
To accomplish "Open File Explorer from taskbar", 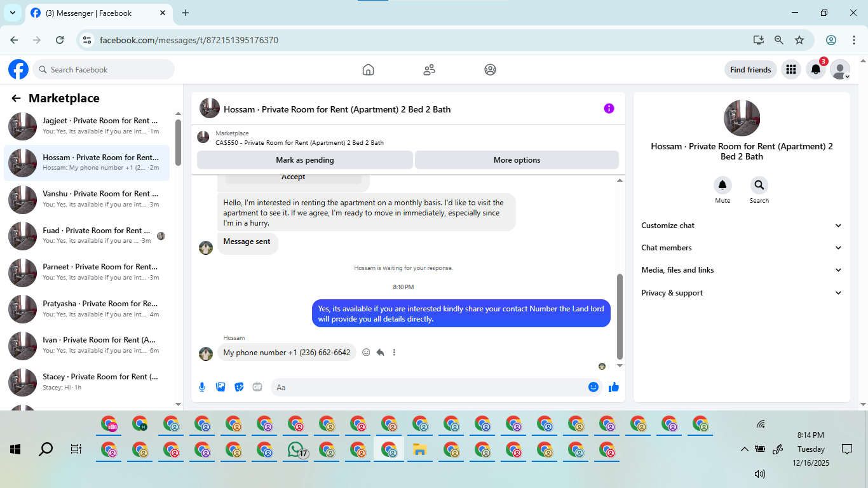I will click(x=419, y=450).
